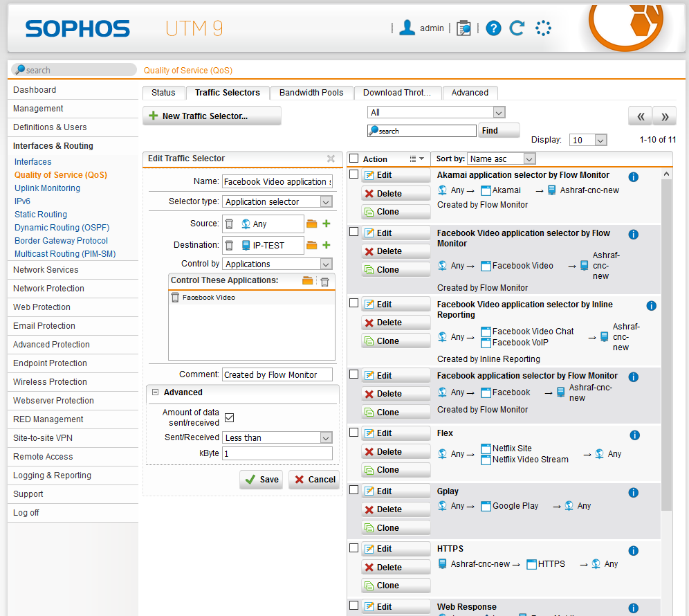The height and width of the screenshot is (616, 689).
Task: Clear all applications using header trash icon
Action: (x=324, y=282)
